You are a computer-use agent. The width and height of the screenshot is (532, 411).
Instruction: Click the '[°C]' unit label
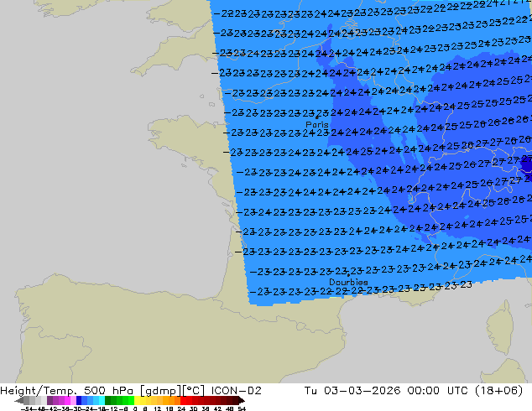(x=193, y=391)
